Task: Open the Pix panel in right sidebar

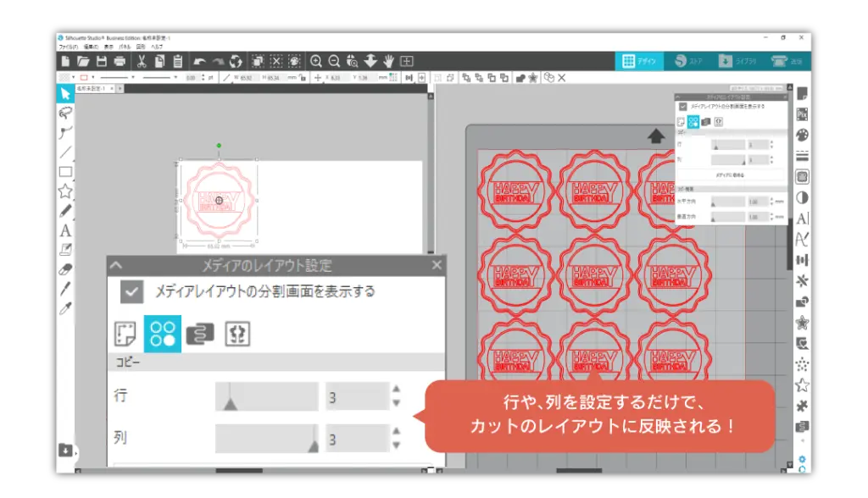Action: coord(802,113)
